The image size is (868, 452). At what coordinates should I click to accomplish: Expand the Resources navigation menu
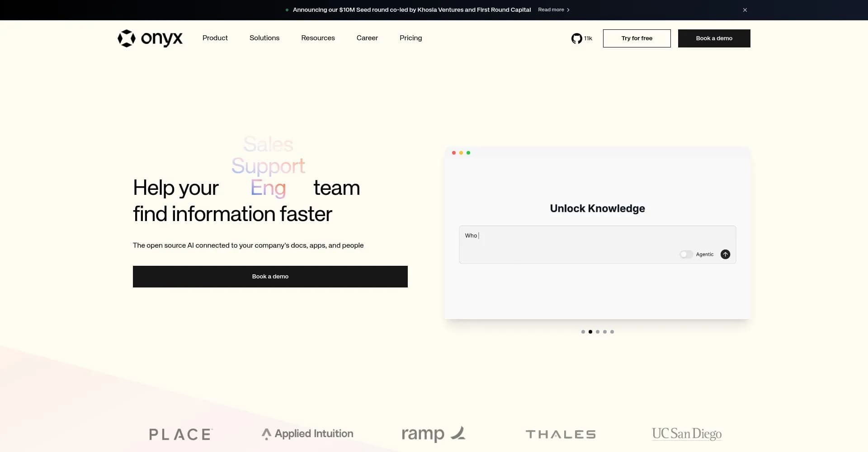click(318, 38)
